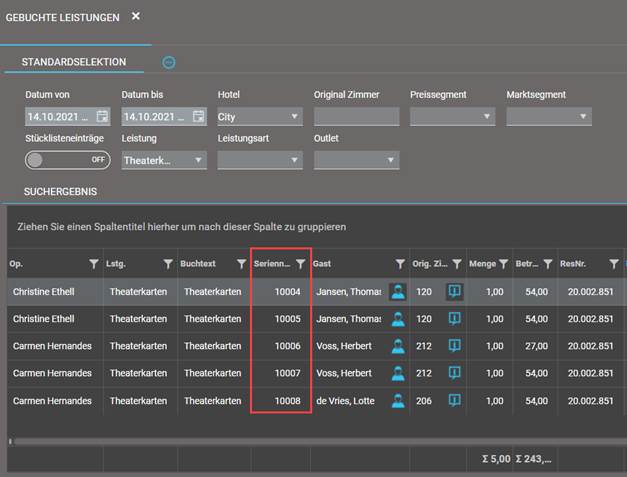Close the Gebuchte Leistungen tab
The image size is (627, 477).
point(136,17)
